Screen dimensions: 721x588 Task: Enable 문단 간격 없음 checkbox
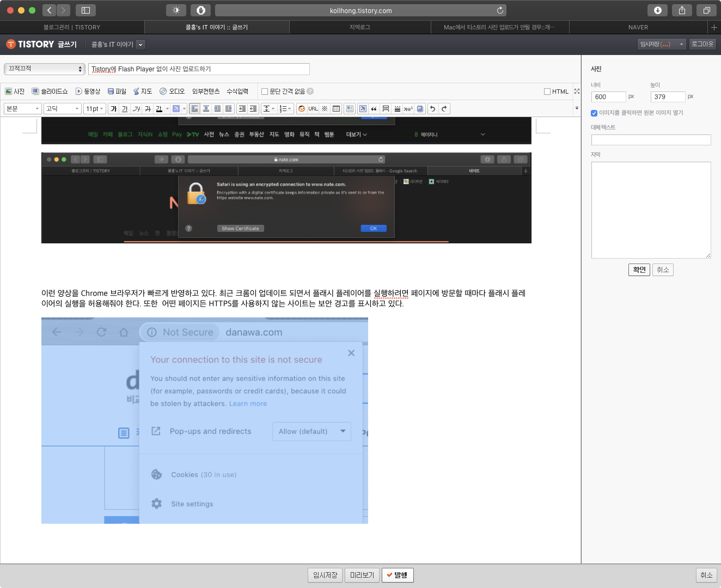coord(265,91)
